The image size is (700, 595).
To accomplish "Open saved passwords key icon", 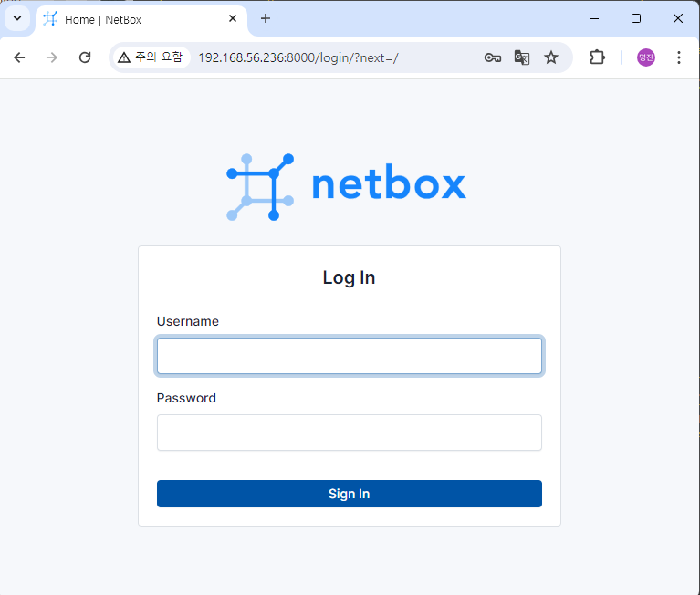I will [493, 57].
